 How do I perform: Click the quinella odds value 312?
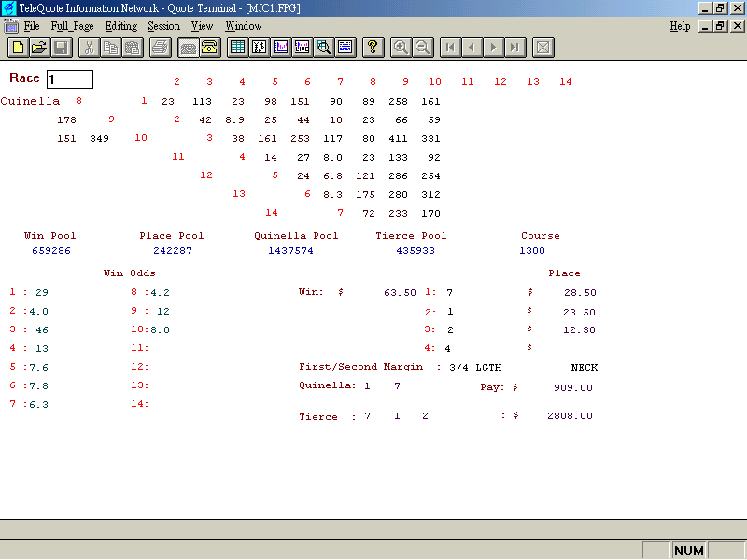[x=430, y=194]
